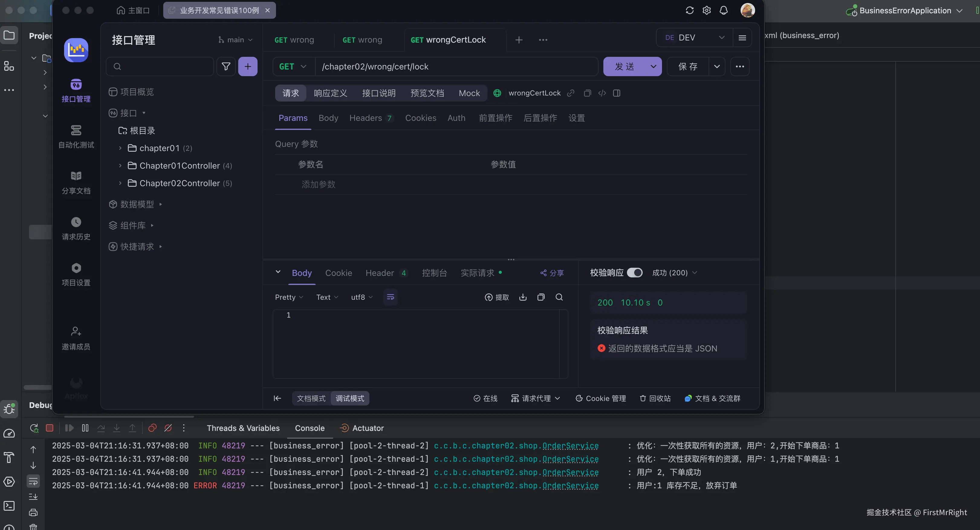Toggle the validate response switch
Screen dimensions: 980x530
[634, 273]
